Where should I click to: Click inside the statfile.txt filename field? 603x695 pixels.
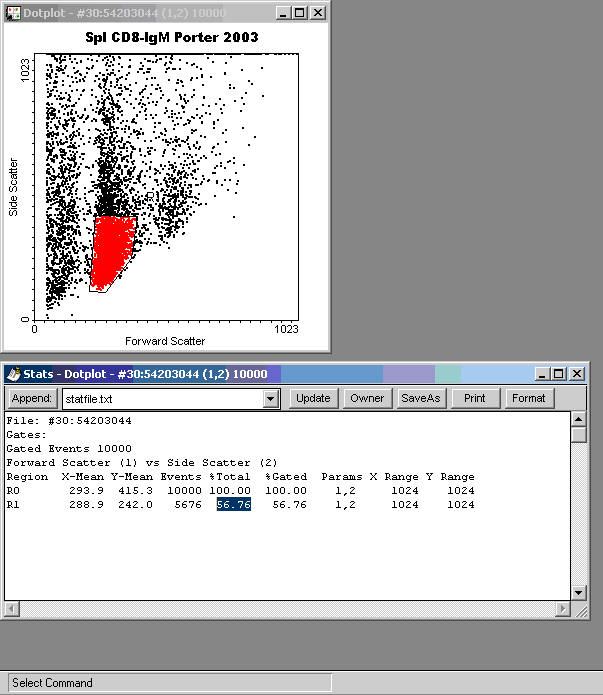click(160, 398)
